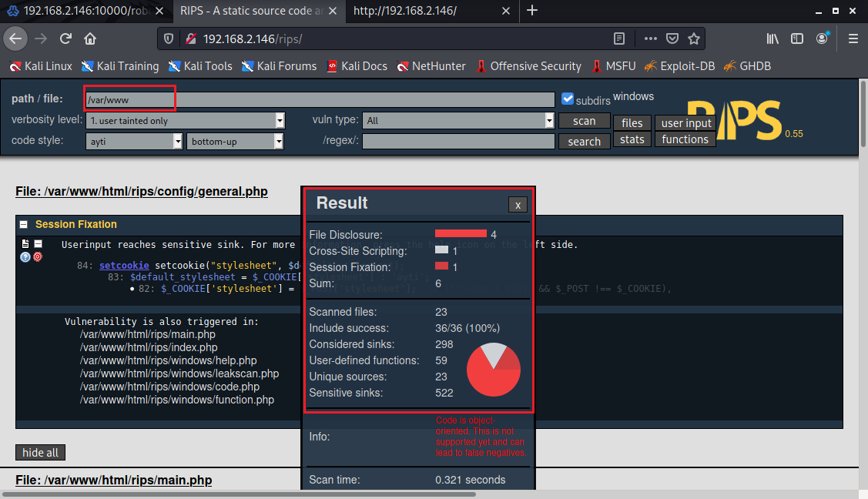Open the user input window button
The height and width of the screenshot is (499, 868).
(686, 122)
